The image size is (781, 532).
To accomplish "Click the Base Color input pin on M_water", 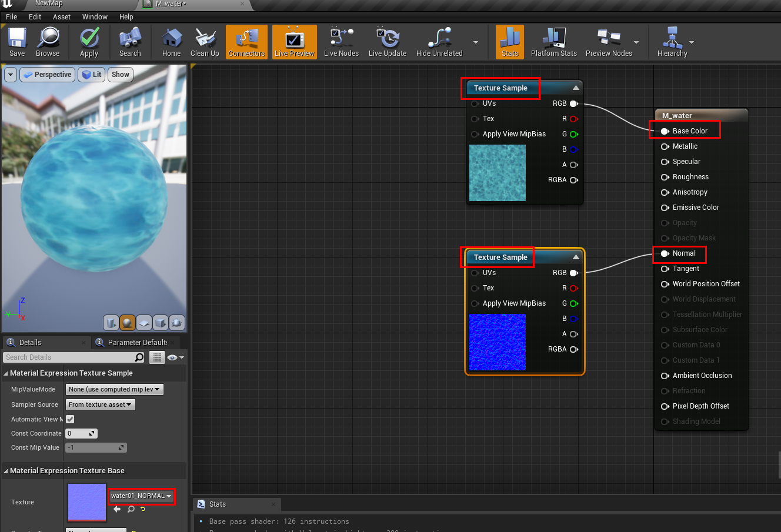I will pos(665,131).
